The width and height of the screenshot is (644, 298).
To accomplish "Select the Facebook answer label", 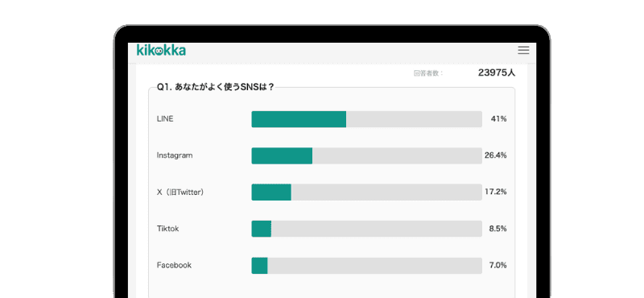I will tap(174, 265).
